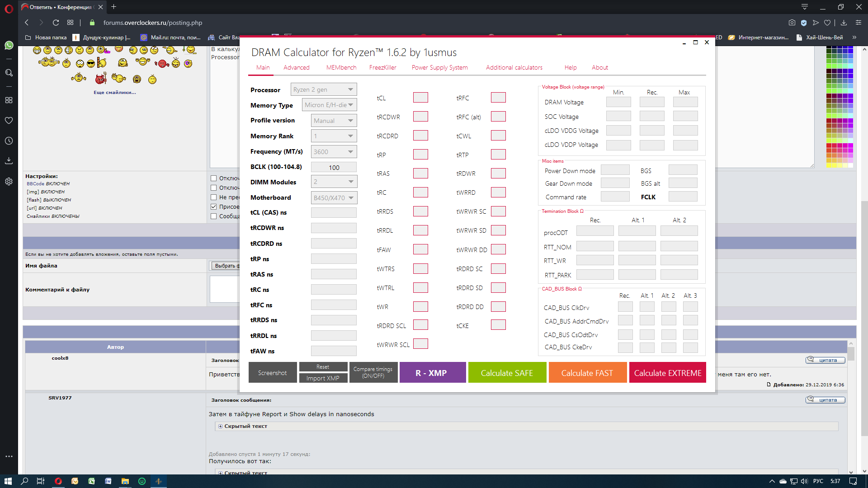
Task: Click the Opera sidebar search icon
Action: (x=9, y=73)
